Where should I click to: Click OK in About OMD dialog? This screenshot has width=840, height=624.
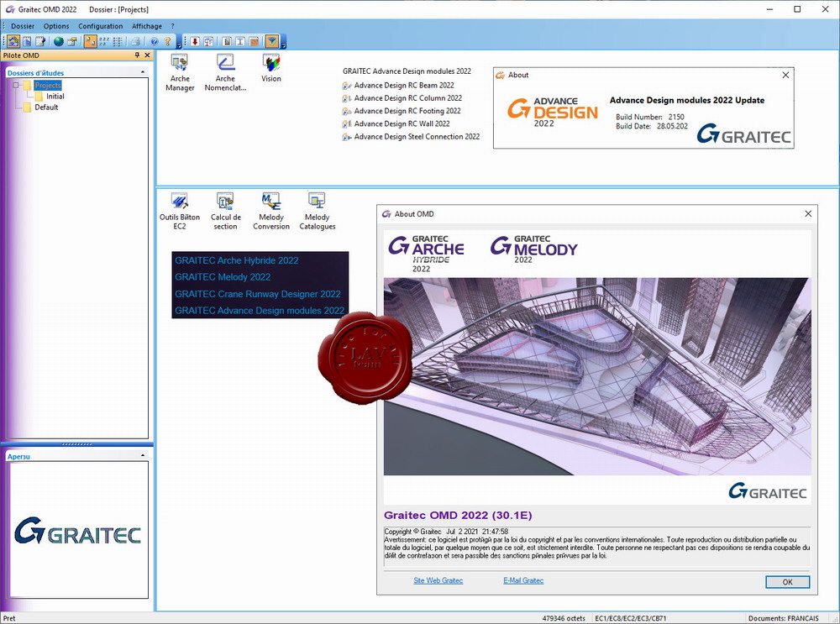(788, 582)
